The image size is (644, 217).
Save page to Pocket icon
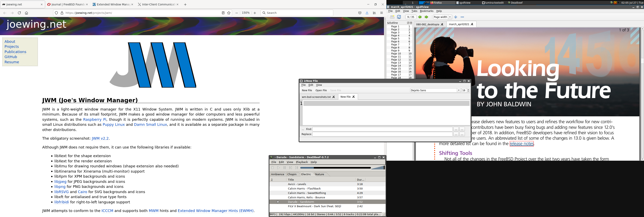click(360, 13)
